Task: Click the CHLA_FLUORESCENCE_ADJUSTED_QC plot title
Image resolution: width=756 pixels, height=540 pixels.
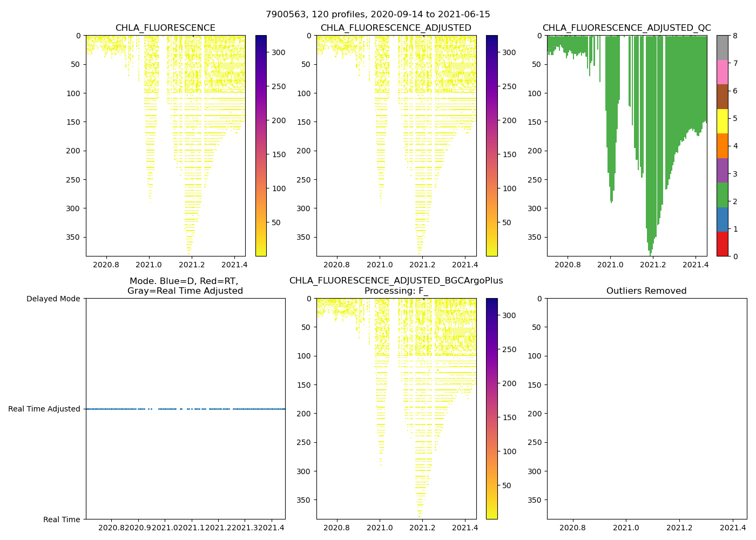Action: [626, 28]
